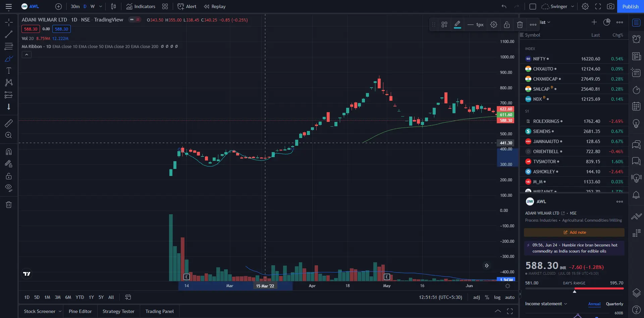Delete the selected drawing with trash icon
The width and height of the screenshot is (644, 318).
click(520, 25)
